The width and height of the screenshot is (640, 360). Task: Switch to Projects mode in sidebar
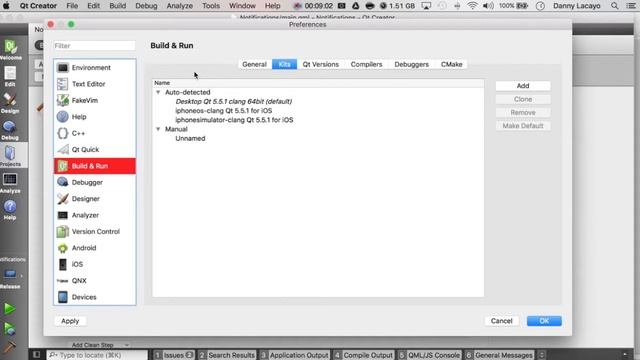(10, 156)
